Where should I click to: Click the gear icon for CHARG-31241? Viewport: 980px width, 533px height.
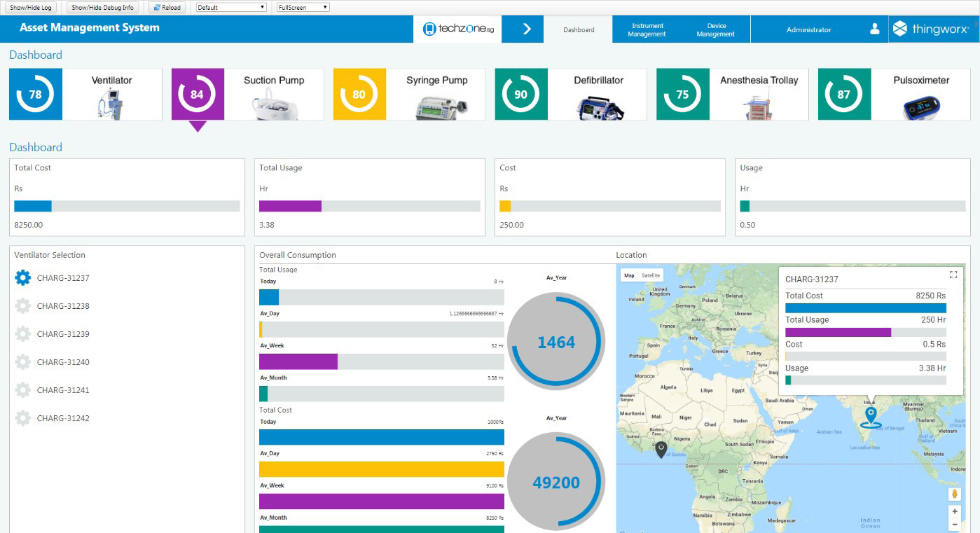pos(23,390)
